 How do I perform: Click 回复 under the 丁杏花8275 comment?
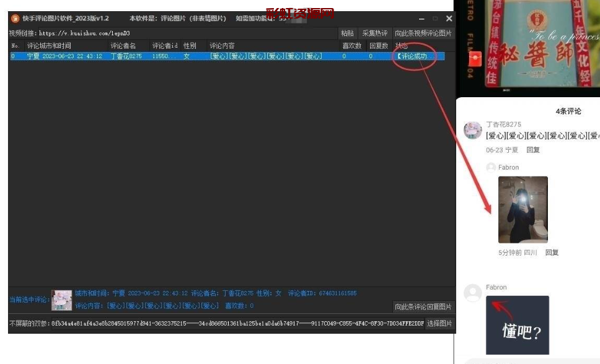533,150
